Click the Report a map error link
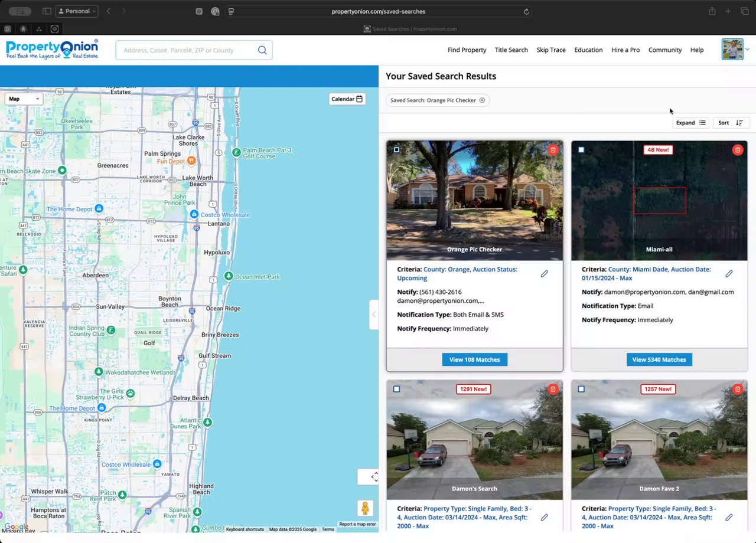The image size is (756, 543). 357,524
